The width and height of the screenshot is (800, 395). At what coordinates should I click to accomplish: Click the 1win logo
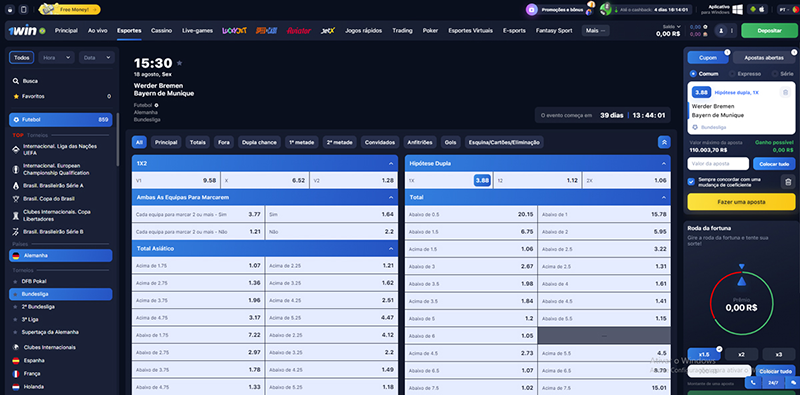point(22,31)
